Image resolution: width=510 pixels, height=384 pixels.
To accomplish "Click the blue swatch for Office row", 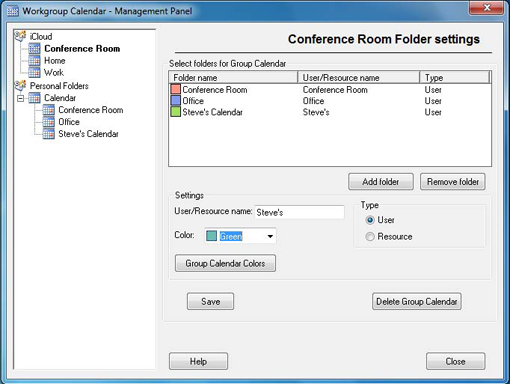I will tap(175, 100).
